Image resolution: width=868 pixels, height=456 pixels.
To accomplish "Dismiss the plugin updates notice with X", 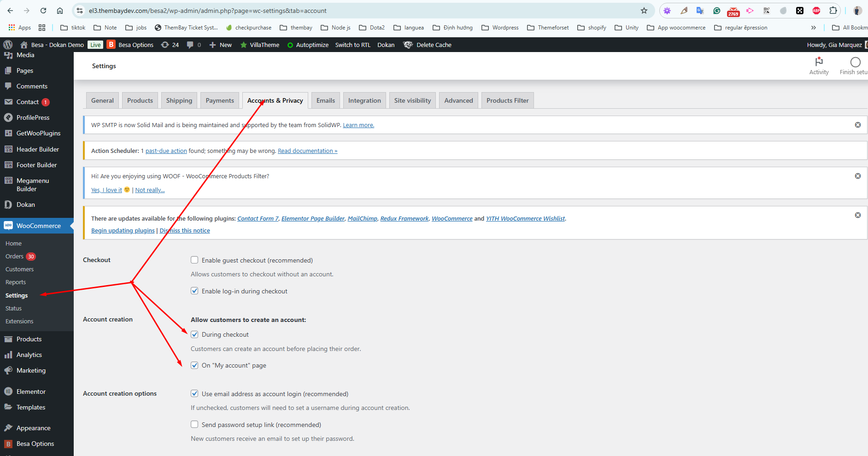I will point(858,215).
